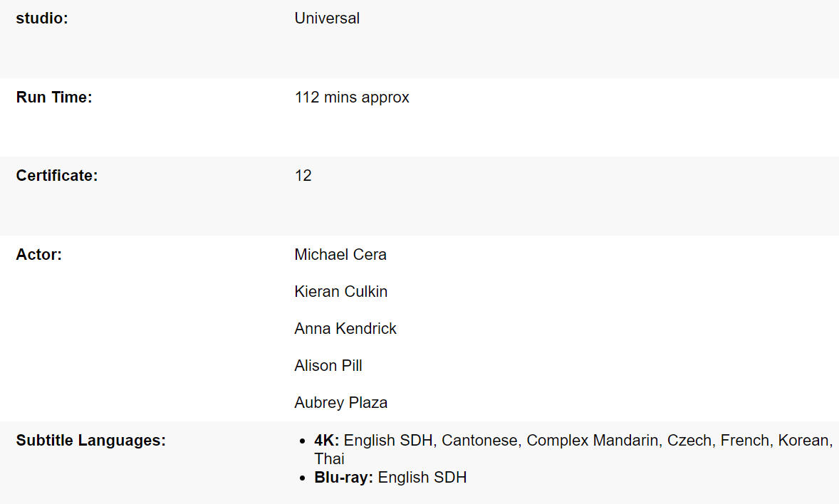Click the Subtitle Languages label

click(90, 441)
